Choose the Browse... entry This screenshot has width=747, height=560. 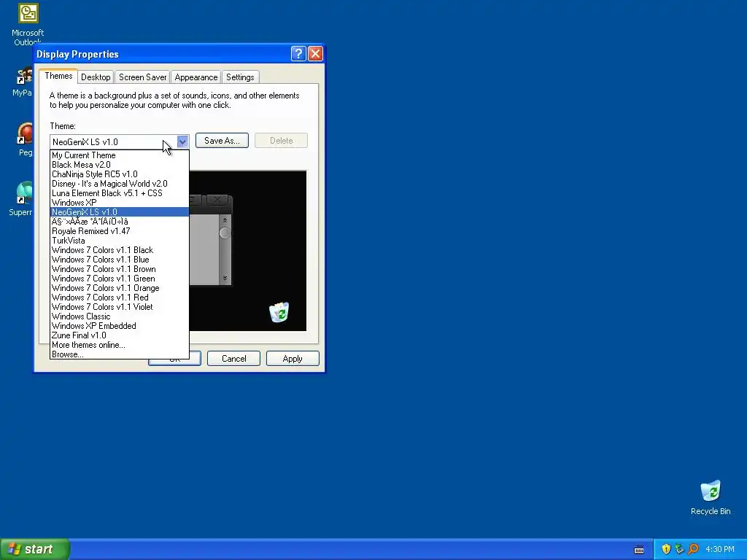120,354
